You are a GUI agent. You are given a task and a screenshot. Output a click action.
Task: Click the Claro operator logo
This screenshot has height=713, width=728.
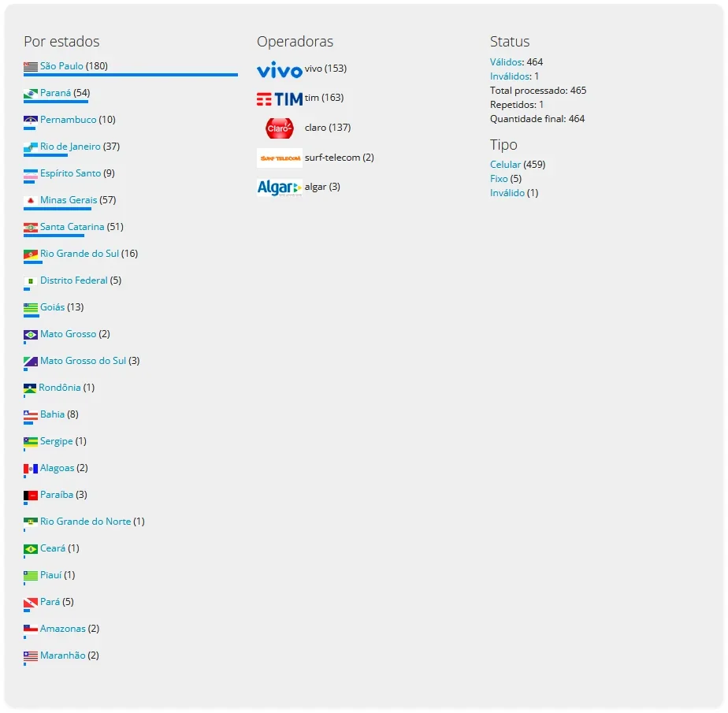280,128
